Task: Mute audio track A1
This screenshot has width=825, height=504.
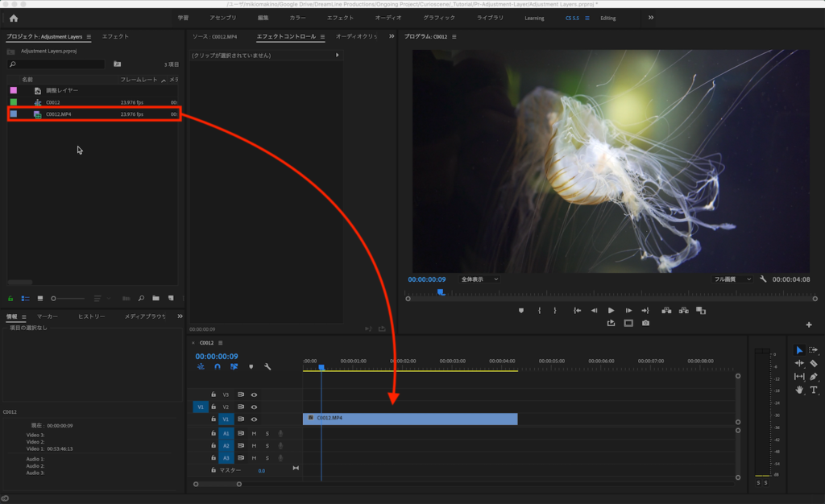Action: pos(254,433)
